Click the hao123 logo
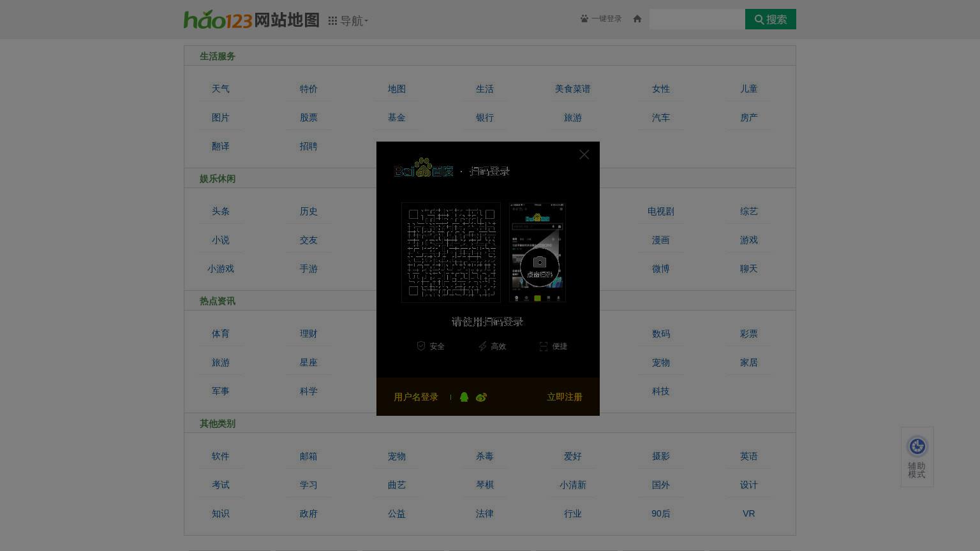This screenshot has height=551, width=980. pos(218,20)
